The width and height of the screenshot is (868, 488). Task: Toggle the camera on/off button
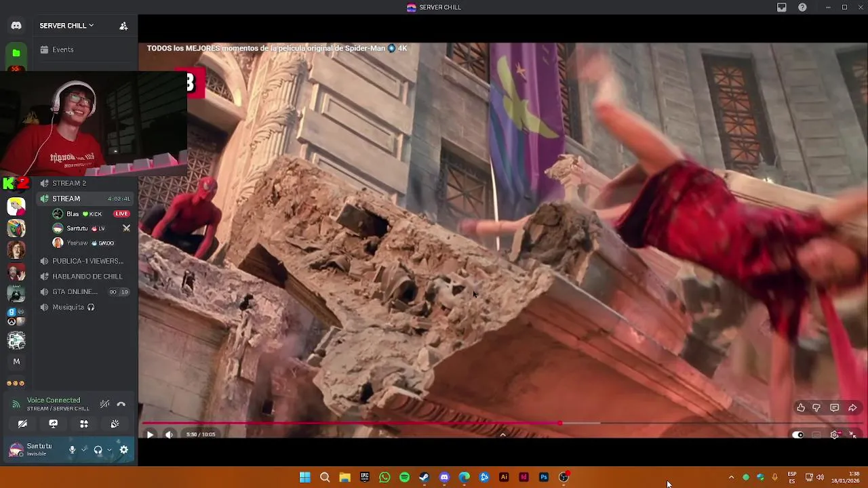[x=22, y=424]
